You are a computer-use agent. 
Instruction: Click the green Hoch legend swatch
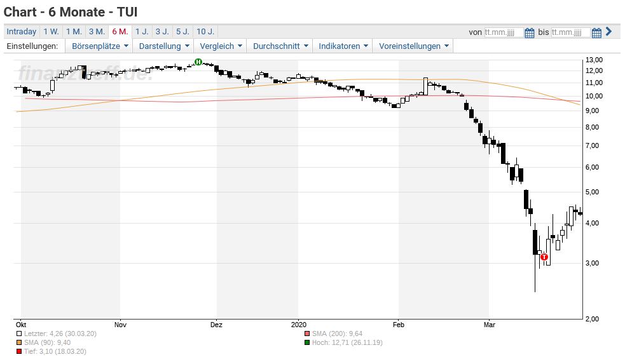coord(307,342)
